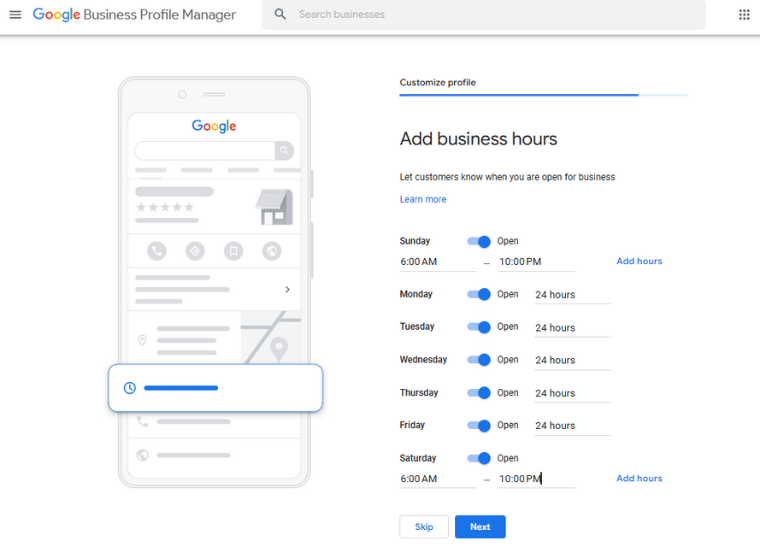Click the Google Business Profile Manager logo
This screenshot has width=760, height=550.
tap(134, 15)
